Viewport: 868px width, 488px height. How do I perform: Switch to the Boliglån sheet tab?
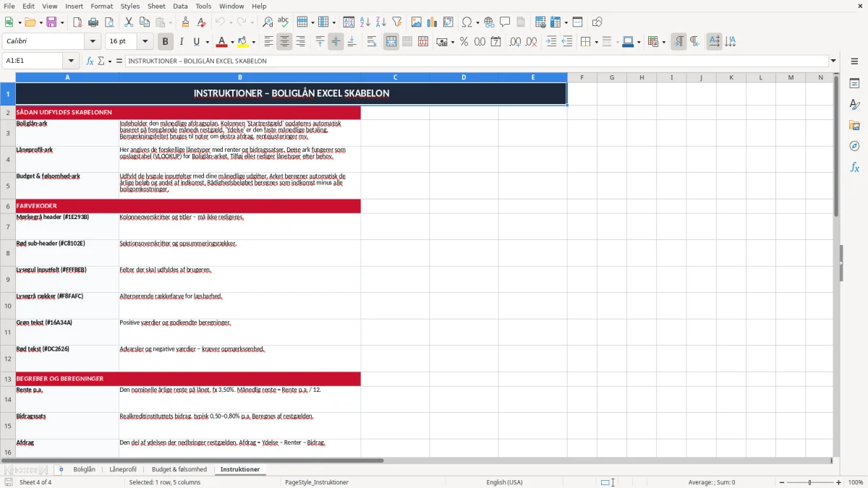[x=85, y=469]
